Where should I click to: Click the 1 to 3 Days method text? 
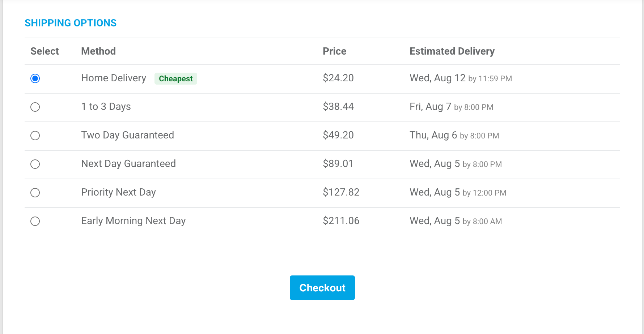(106, 107)
